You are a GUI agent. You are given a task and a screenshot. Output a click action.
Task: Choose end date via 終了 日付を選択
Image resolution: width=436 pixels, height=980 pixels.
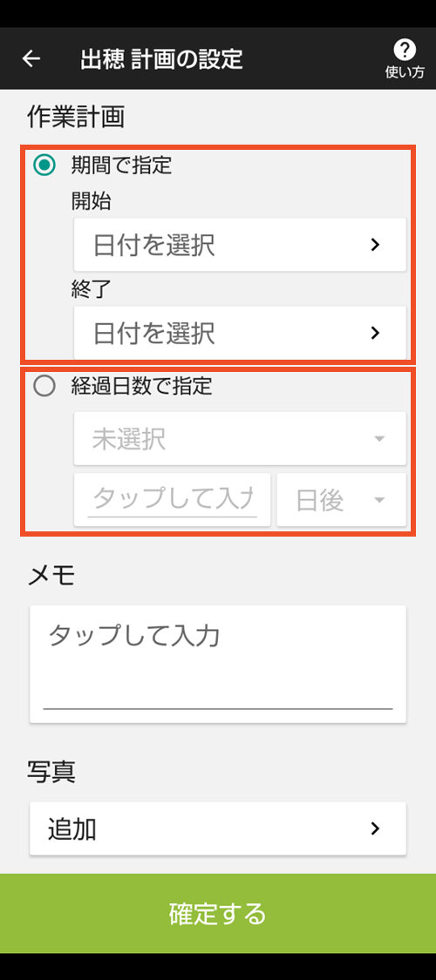[240, 333]
